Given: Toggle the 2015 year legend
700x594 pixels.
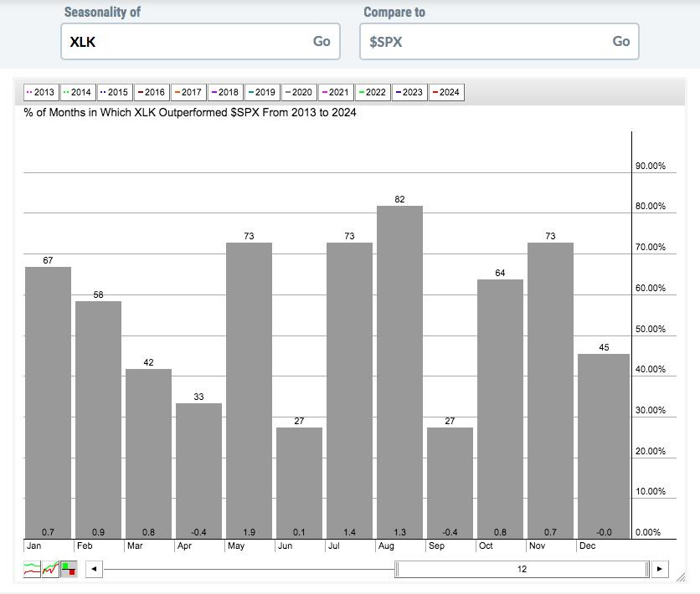Looking at the screenshot, I should (x=115, y=92).
